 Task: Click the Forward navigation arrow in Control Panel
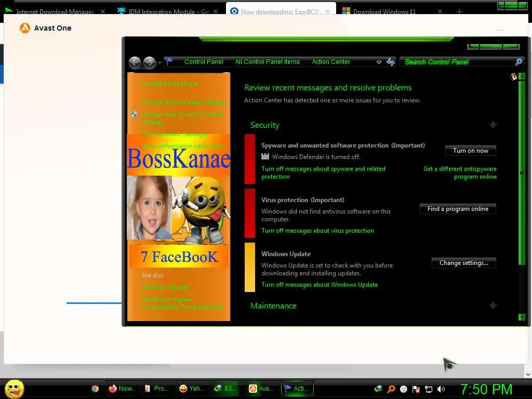[x=149, y=62]
